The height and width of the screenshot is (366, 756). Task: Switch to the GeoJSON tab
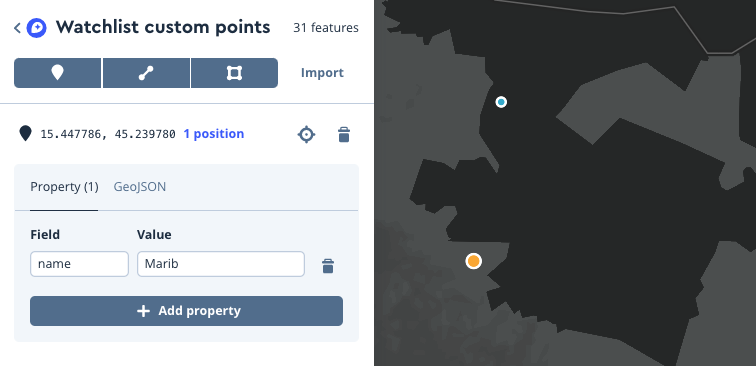point(140,187)
